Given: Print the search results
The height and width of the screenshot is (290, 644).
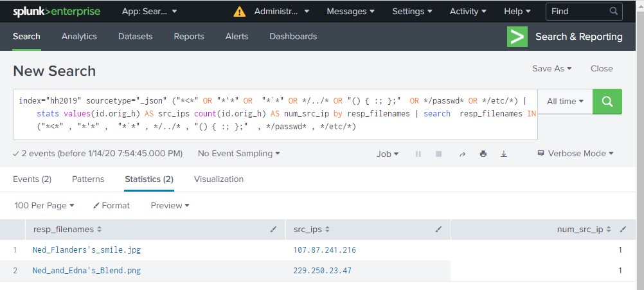Looking at the screenshot, I should (483, 154).
